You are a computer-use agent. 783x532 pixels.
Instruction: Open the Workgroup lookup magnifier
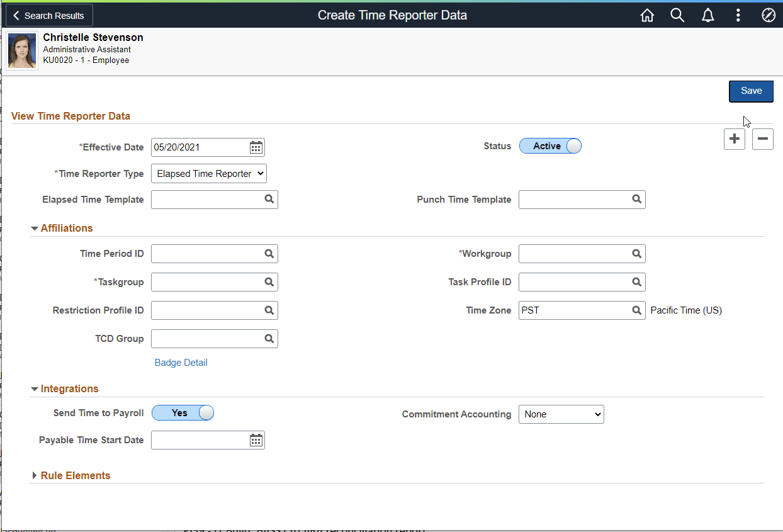coord(636,253)
